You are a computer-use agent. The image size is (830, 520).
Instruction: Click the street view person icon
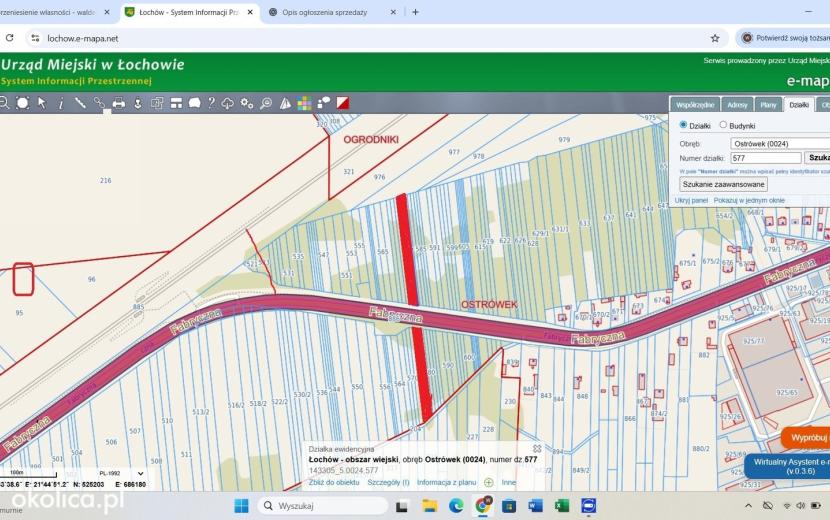138,103
